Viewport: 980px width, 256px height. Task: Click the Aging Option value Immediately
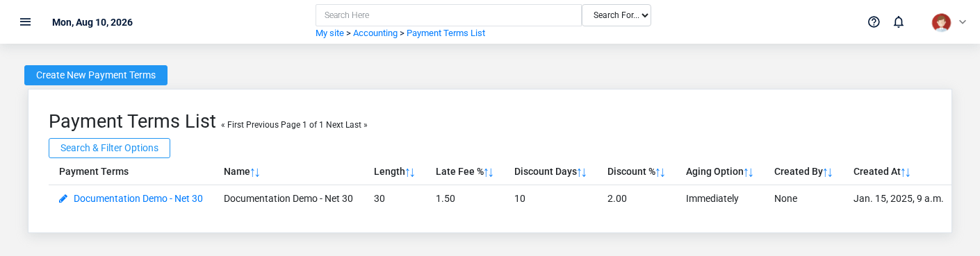(712, 198)
